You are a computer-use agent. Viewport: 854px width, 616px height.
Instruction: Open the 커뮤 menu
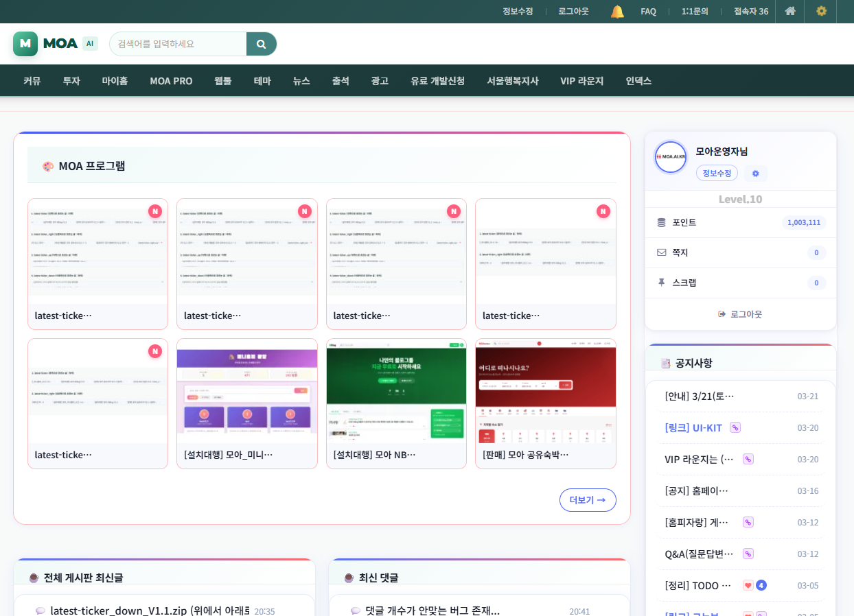(32, 81)
